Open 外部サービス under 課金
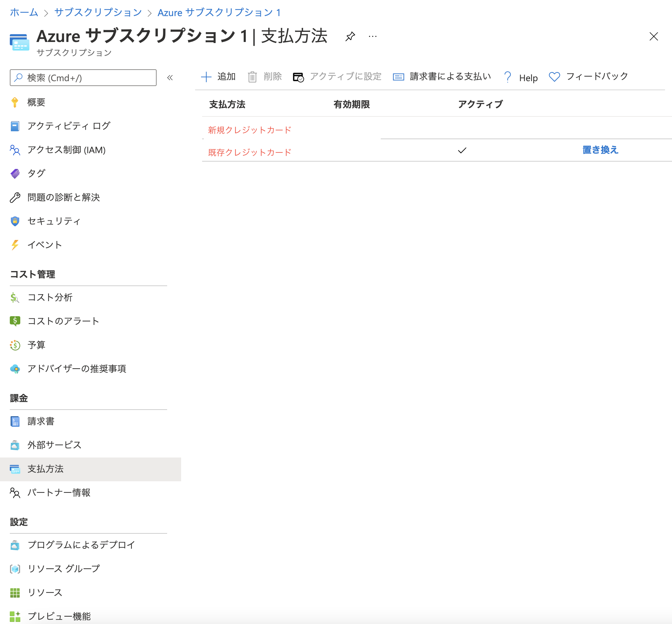 click(x=54, y=445)
